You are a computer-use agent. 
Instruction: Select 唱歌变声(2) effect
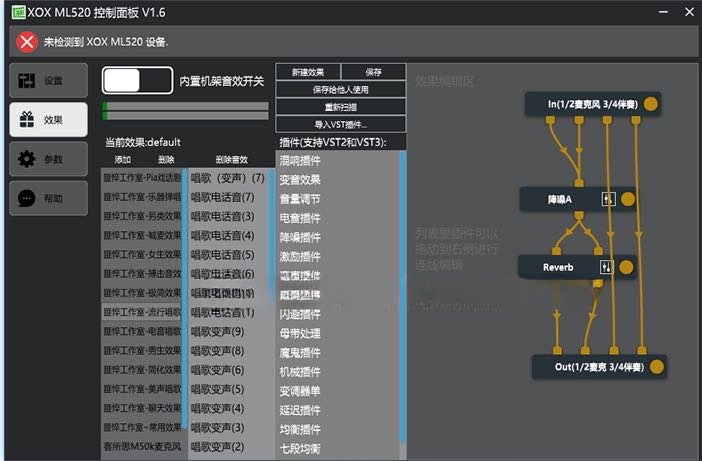click(228, 447)
